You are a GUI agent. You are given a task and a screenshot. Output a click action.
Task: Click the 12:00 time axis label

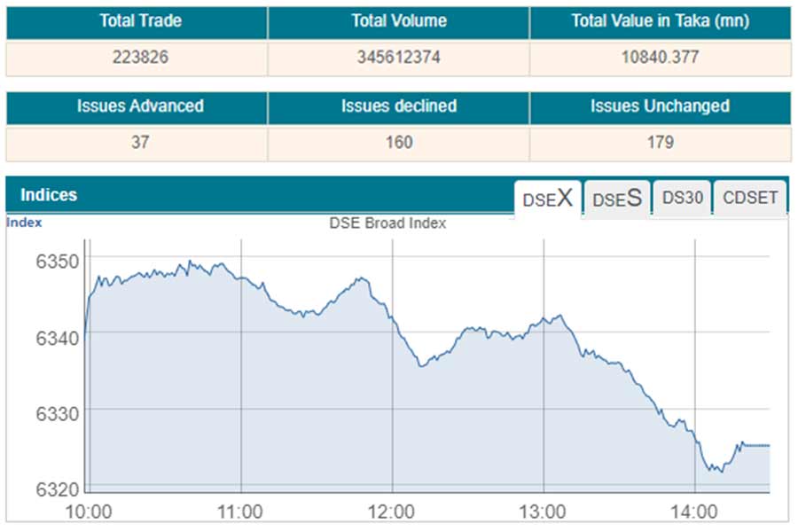pos(391,512)
